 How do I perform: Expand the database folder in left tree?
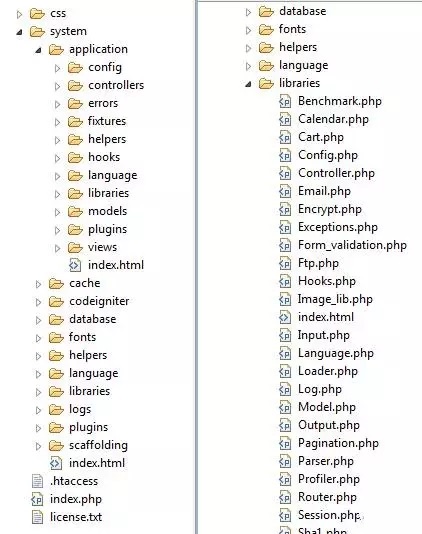click(x=38, y=320)
